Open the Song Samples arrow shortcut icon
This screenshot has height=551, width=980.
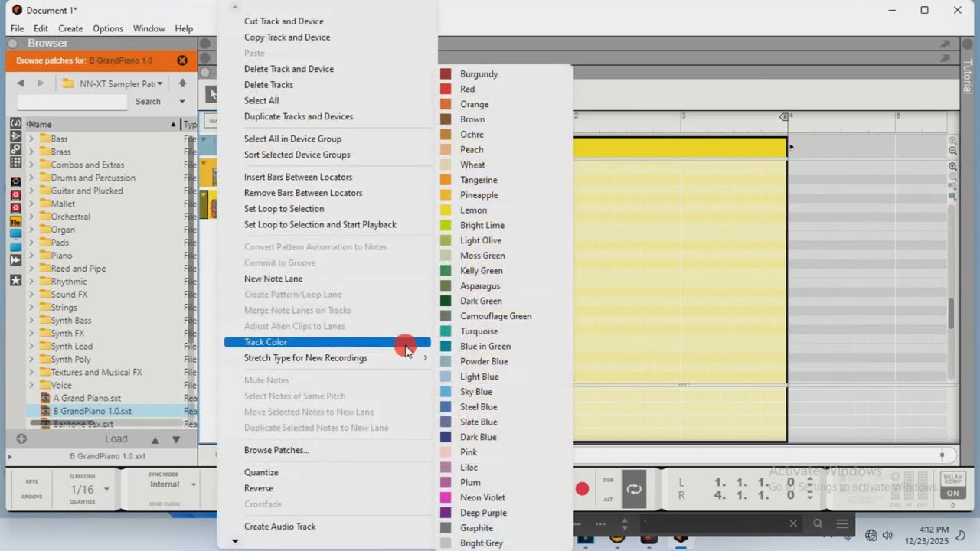pos(15,260)
